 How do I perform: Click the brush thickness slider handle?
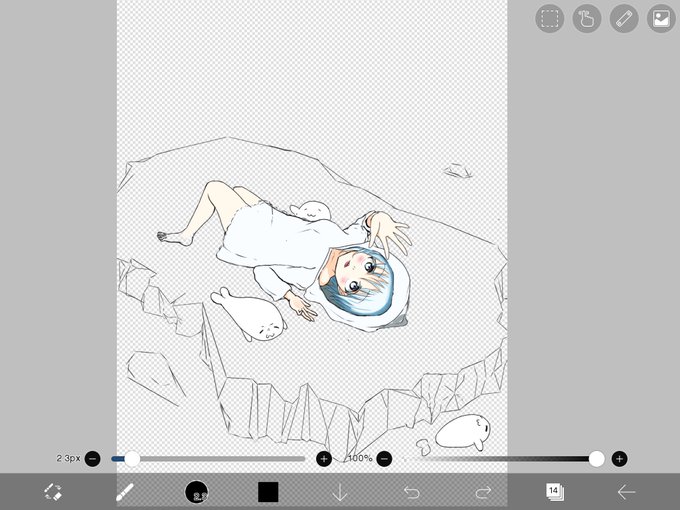pyautogui.click(x=132, y=458)
